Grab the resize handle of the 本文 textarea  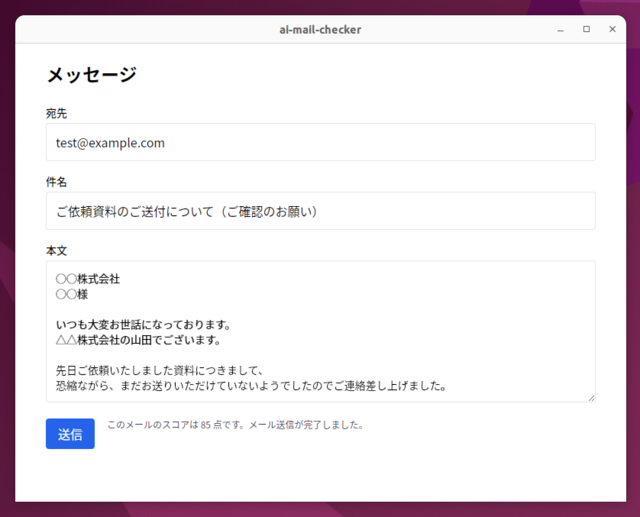click(590, 397)
